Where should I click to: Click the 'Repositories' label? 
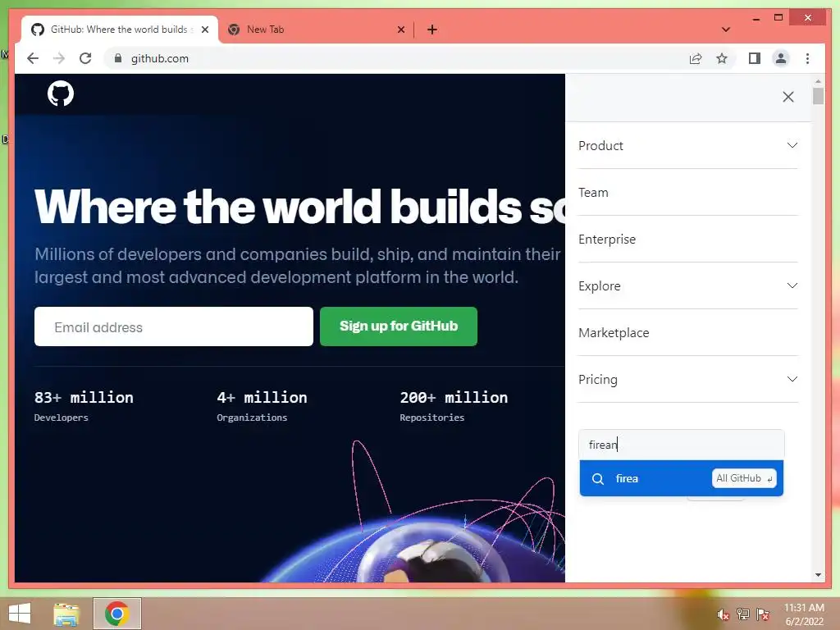pos(431,418)
